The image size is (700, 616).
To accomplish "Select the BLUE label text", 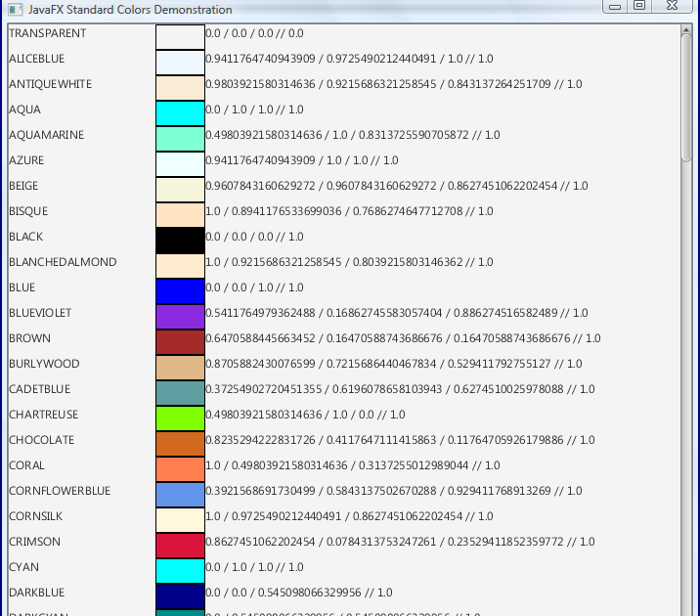I will [22, 287].
